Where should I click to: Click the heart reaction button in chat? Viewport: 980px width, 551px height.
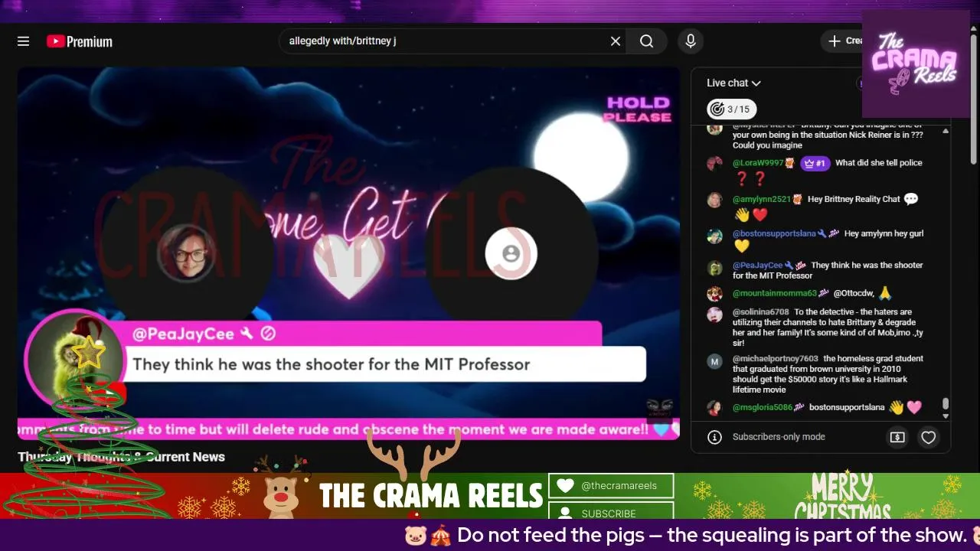tap(928, 437)
